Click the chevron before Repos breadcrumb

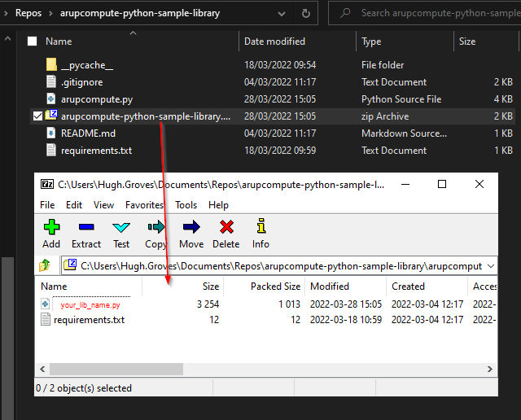(6, 13)
